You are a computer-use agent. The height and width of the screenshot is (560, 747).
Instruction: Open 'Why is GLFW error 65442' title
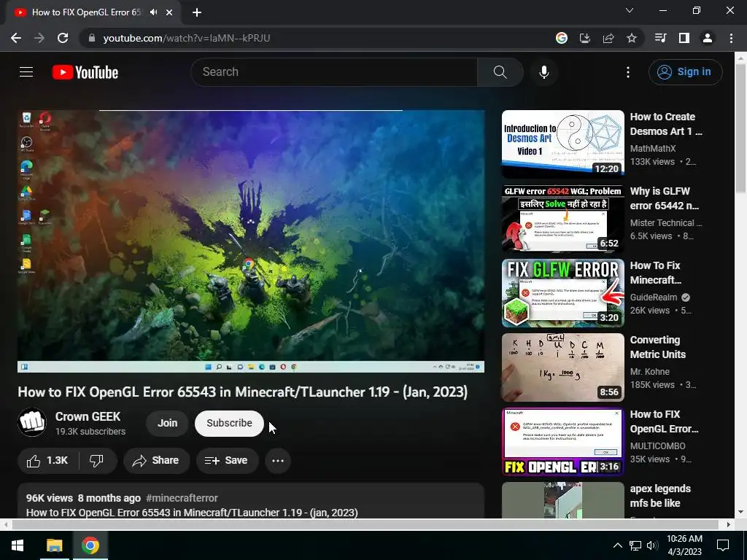point(664,198)
